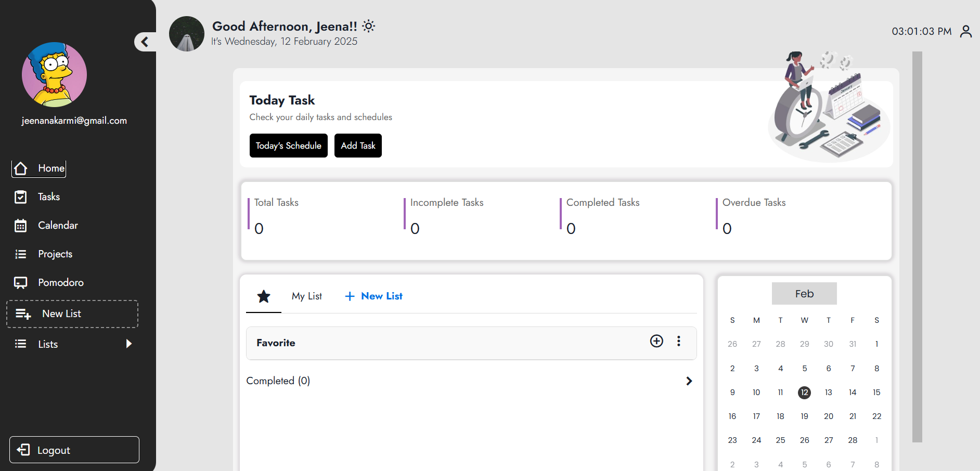Image resolution: width=980 pixels, height=471 pixels.
Task: Select February 14 on the calendar
Action: coord(852,392)
